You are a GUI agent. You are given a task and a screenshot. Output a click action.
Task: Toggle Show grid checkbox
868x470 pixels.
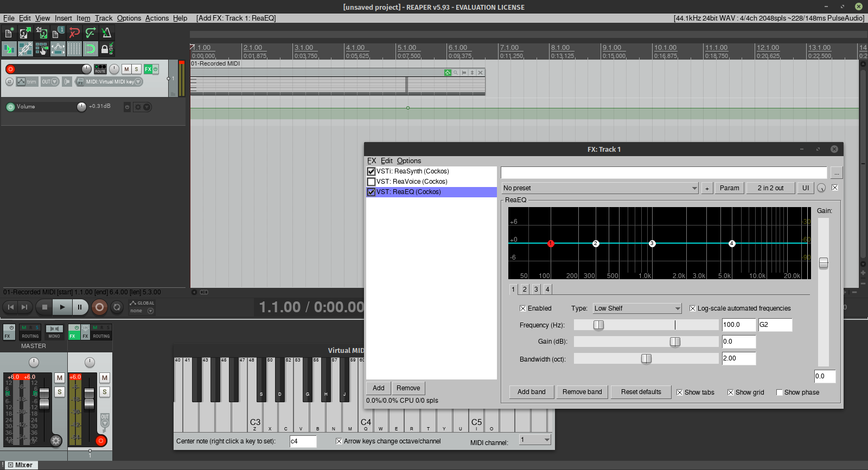731,392
